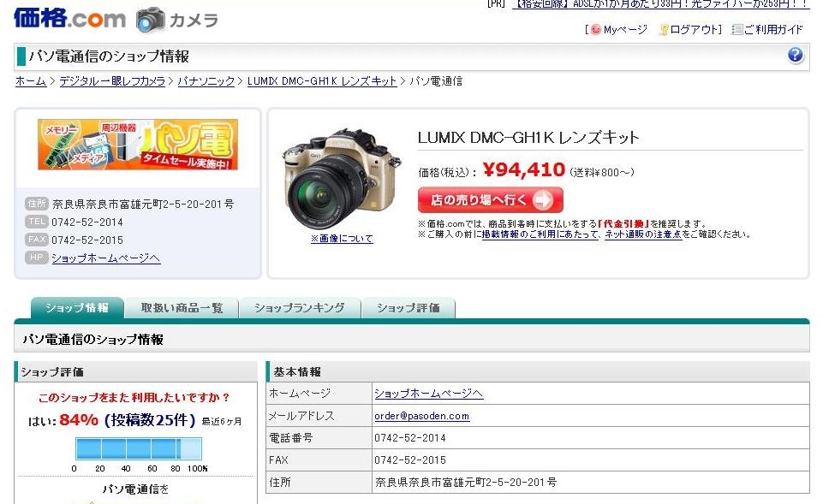The image size is (829, 504).
Task: Click the LUMIX DMC-GH1K レンズキット product title
Action: (528, 138)
